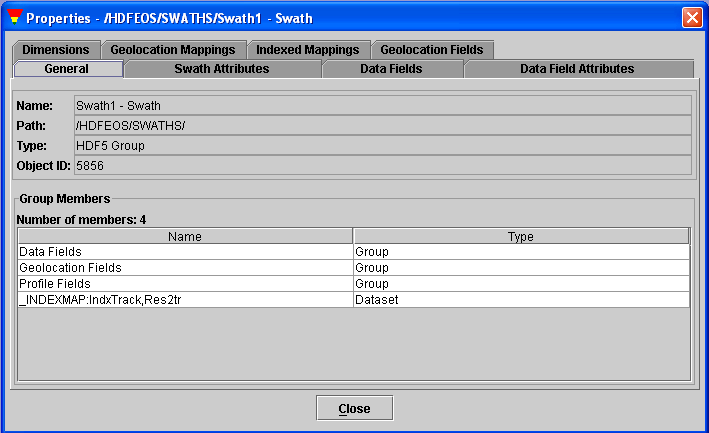Click the HDF app icon in title bar
Viewport: 709px width, 433px height.
13,18
